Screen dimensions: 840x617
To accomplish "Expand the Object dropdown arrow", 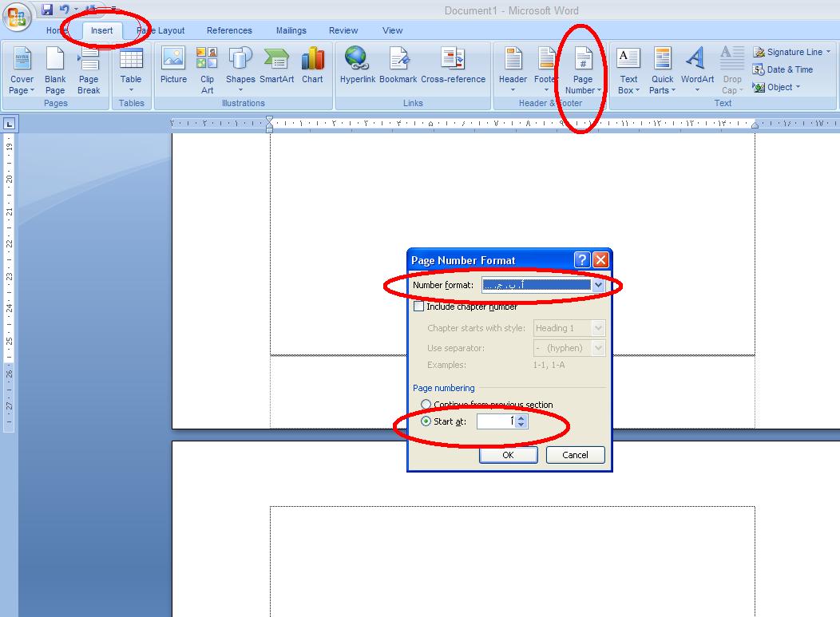I will (798, 87).
